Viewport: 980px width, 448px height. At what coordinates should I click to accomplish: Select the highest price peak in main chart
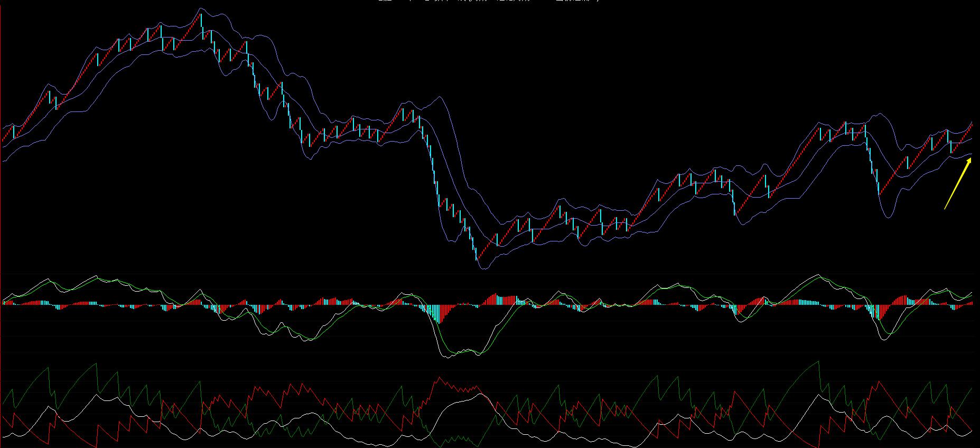201,16
